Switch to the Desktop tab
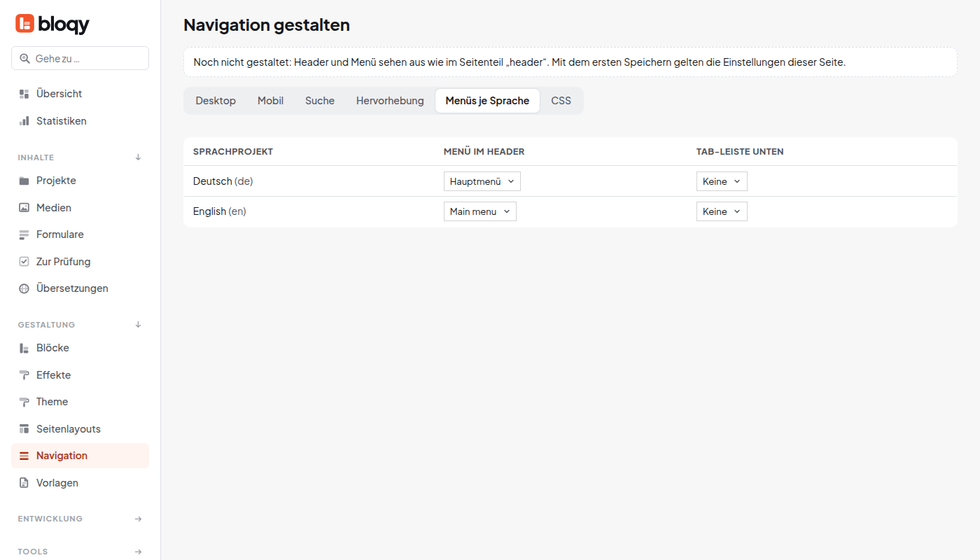Viewport: 980px width, 560px height. [x=216, y=101]
